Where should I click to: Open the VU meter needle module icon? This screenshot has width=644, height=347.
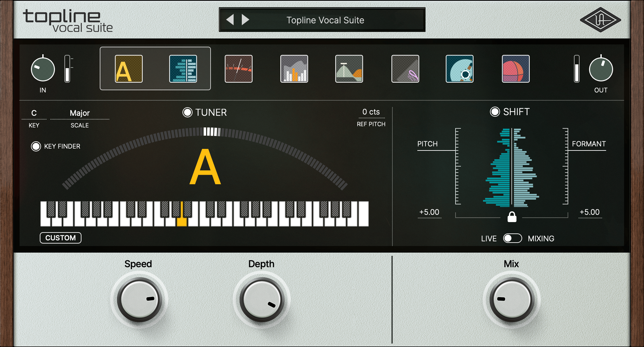tap(238, 69)
